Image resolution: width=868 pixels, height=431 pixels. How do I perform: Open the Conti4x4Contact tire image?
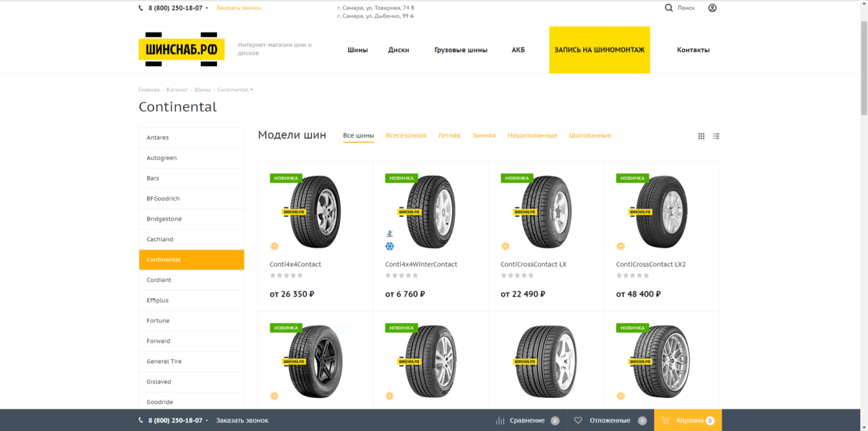pyautogui.click(x=315, y=212)
